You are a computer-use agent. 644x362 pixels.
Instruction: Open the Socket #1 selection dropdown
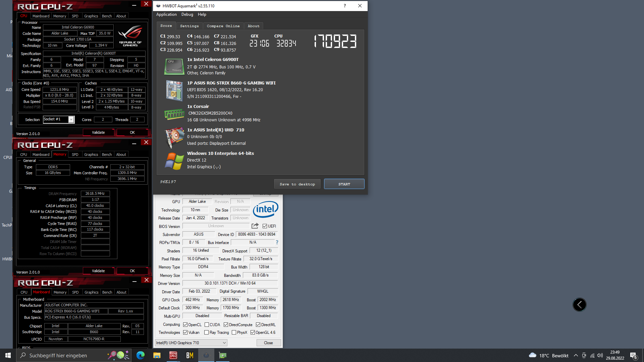[59, 119]
